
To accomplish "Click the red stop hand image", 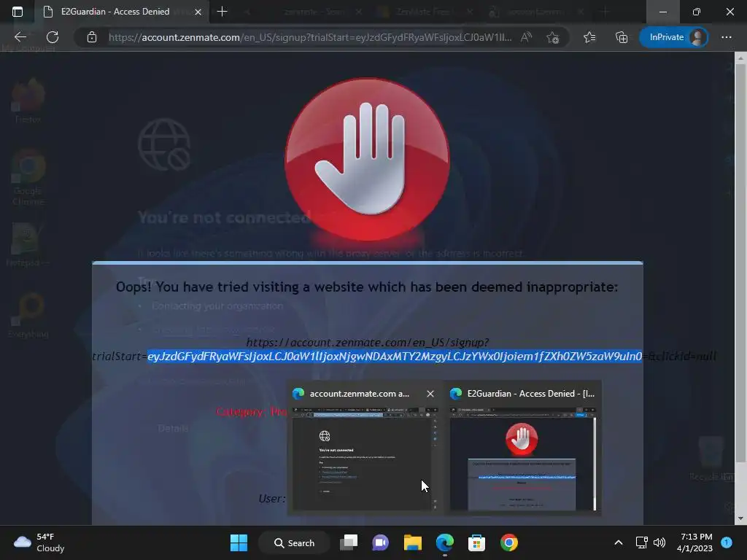I will click(x=367, y=160).
